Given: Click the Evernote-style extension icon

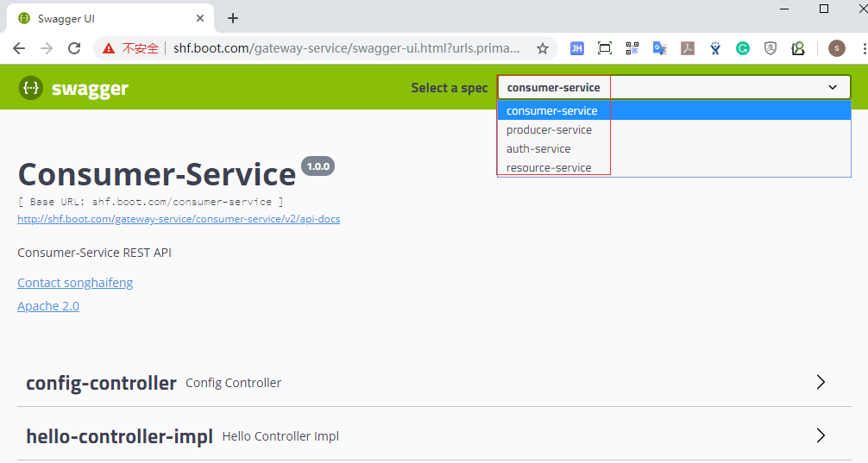Looking at the screenshot, I should click(798, 48).
